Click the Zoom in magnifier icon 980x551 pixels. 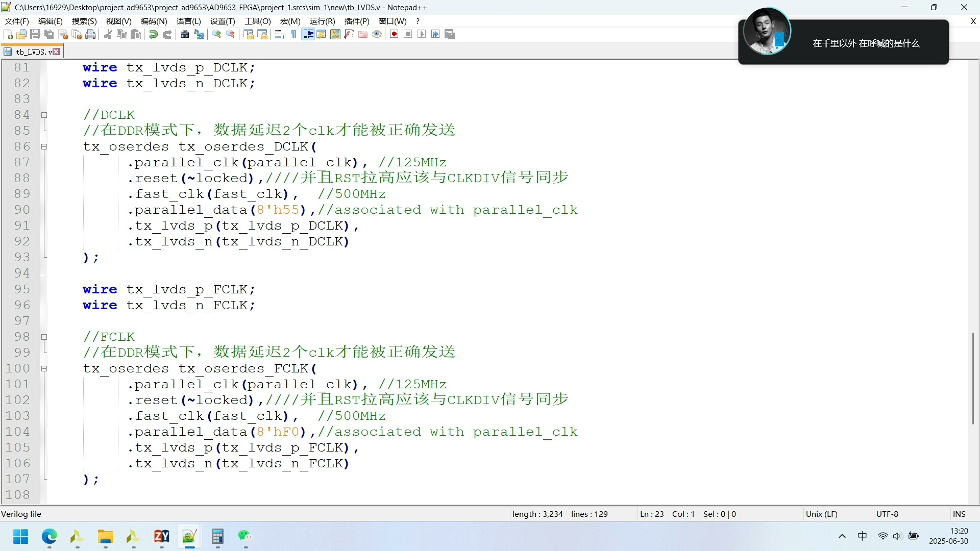click(x=217, y=34)
